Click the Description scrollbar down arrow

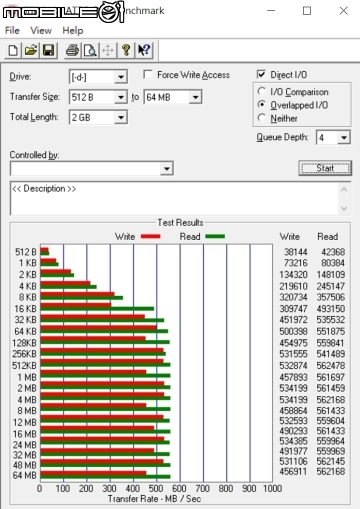click(x=344, y=209)
